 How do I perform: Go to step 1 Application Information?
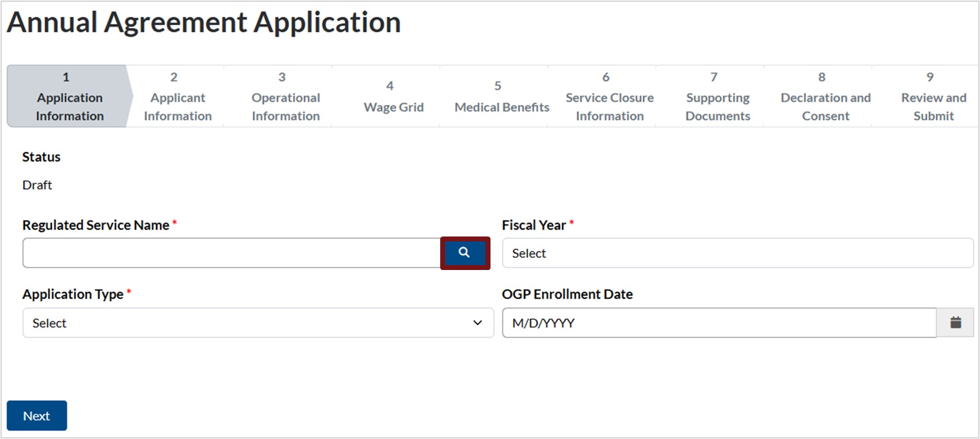tap(69, 97)
